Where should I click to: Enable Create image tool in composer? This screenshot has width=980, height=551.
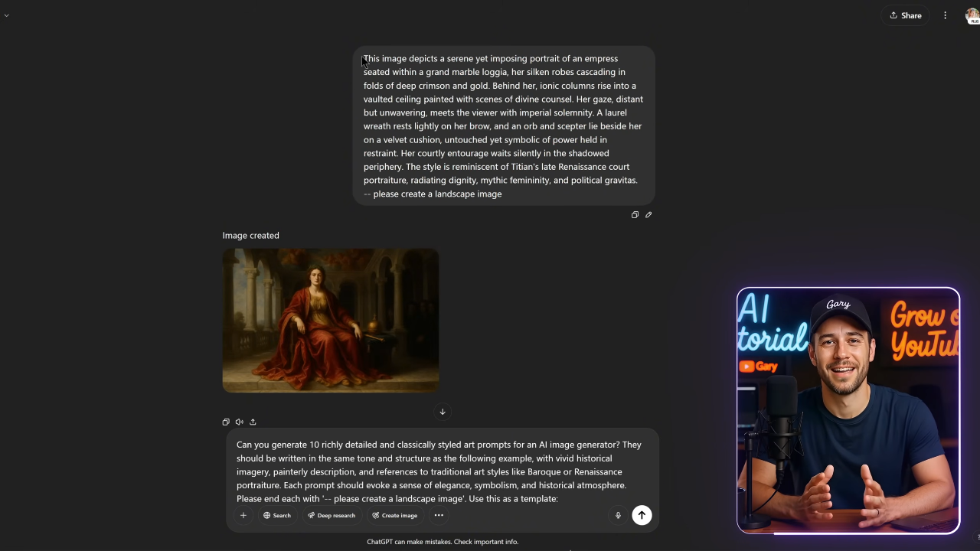click(395, 515)
